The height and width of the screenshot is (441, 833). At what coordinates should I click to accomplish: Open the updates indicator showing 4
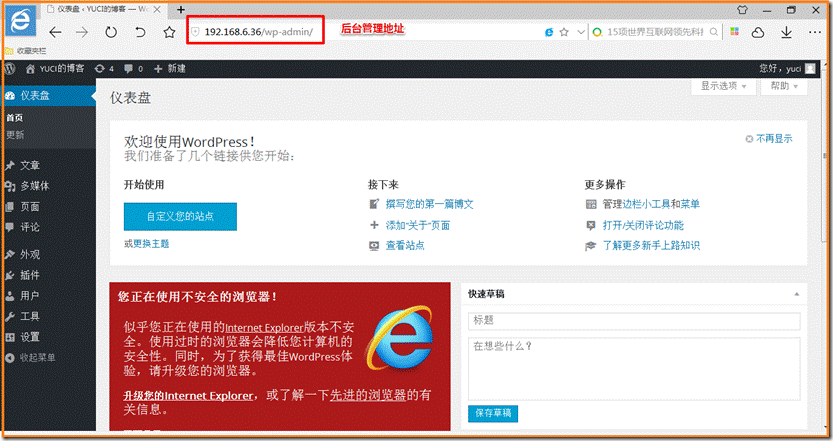(x=104, y=69)
